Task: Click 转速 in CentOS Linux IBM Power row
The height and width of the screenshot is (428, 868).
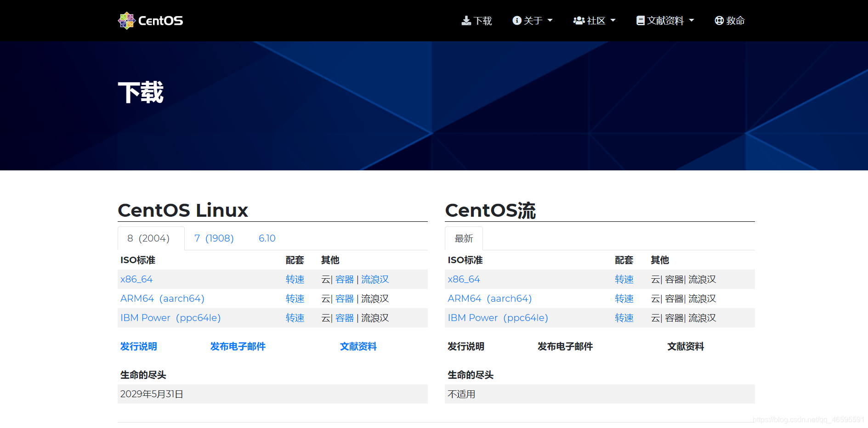Action: pos(295,318)
